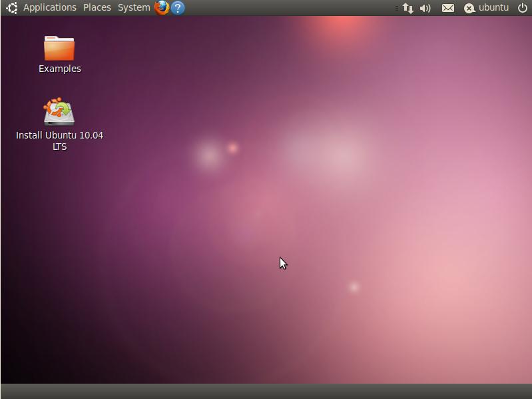
Task: Launch the Firefox web browser
Action: click(x=162, y=7)
